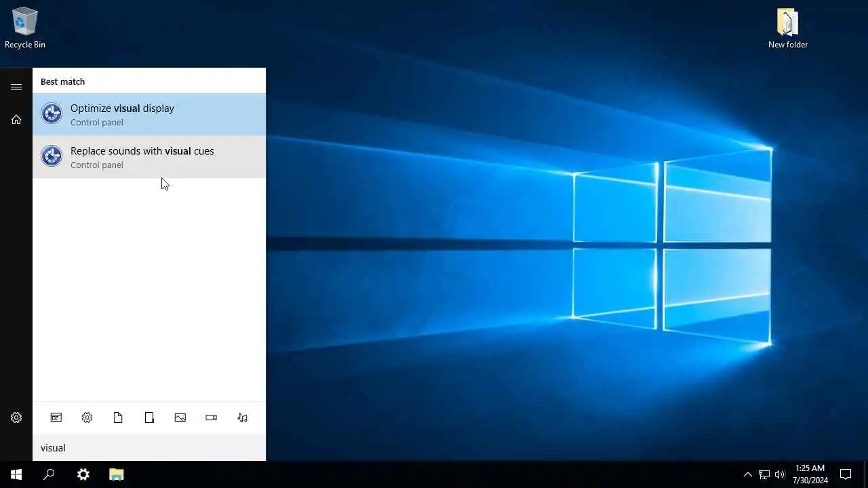The height and width of the screenshot is (488, 868).
Task: Filter search results by Apps
Action: coord(56,418)
